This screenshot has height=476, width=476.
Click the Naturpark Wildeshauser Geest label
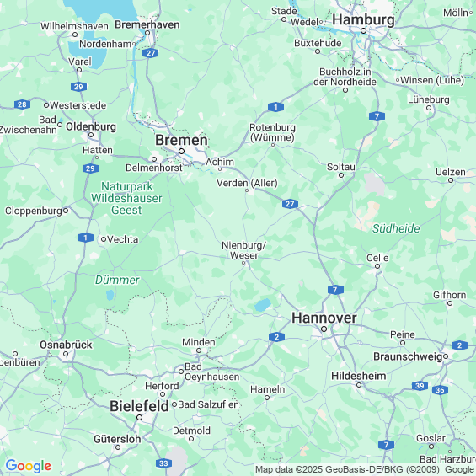point(126,198)
